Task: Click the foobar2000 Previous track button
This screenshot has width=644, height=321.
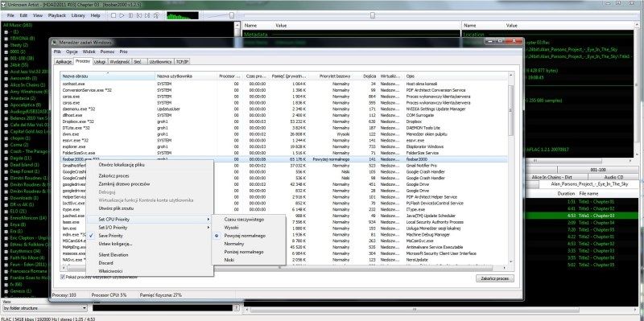Action: coord(139,15)
